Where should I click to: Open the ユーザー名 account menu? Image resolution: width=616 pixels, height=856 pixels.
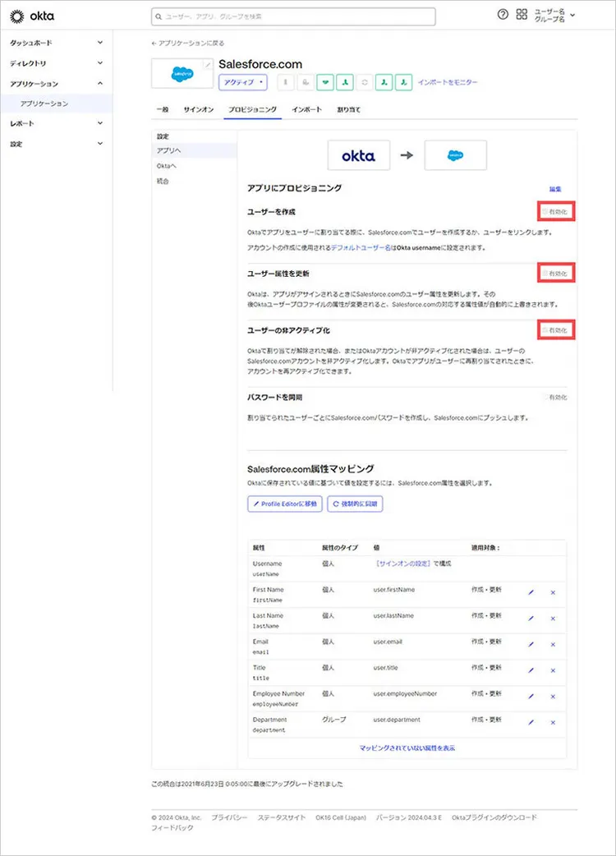pyautogui.click(x=554, y=16)
